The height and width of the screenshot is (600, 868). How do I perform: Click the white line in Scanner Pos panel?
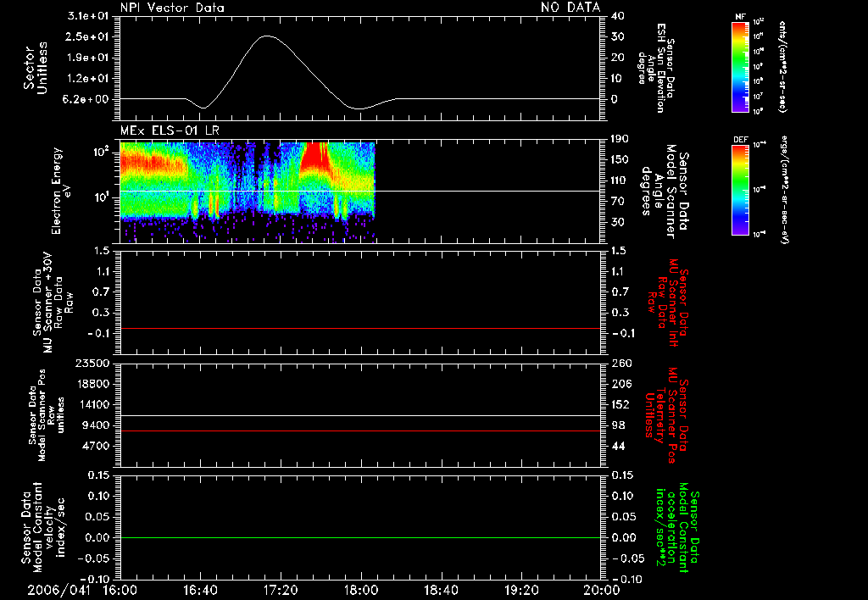point(360,416)
